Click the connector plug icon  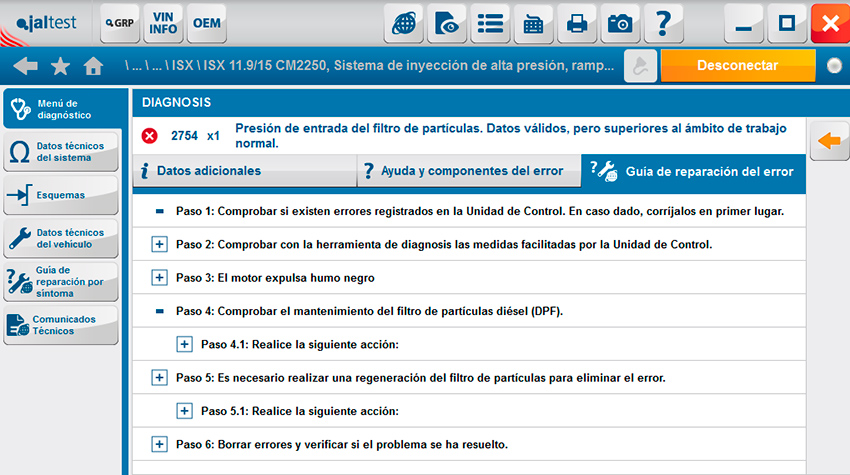tap(640, 66)
